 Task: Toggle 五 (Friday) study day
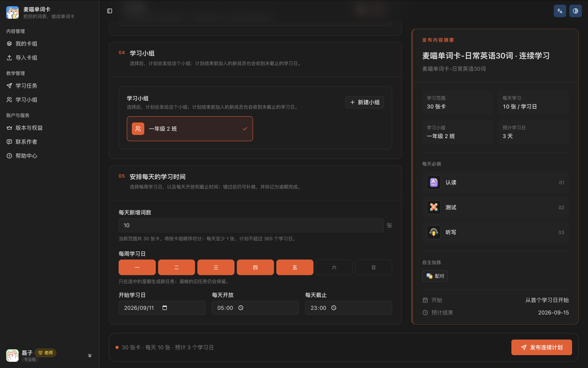click(x=295, y=267)
